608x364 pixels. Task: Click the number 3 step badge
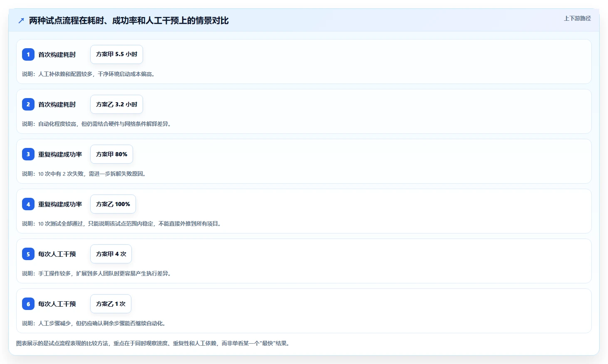[x=28, y=154]
